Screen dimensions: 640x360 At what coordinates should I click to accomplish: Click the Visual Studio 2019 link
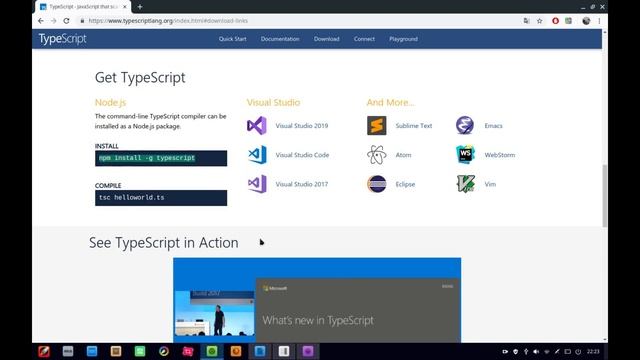302,126
